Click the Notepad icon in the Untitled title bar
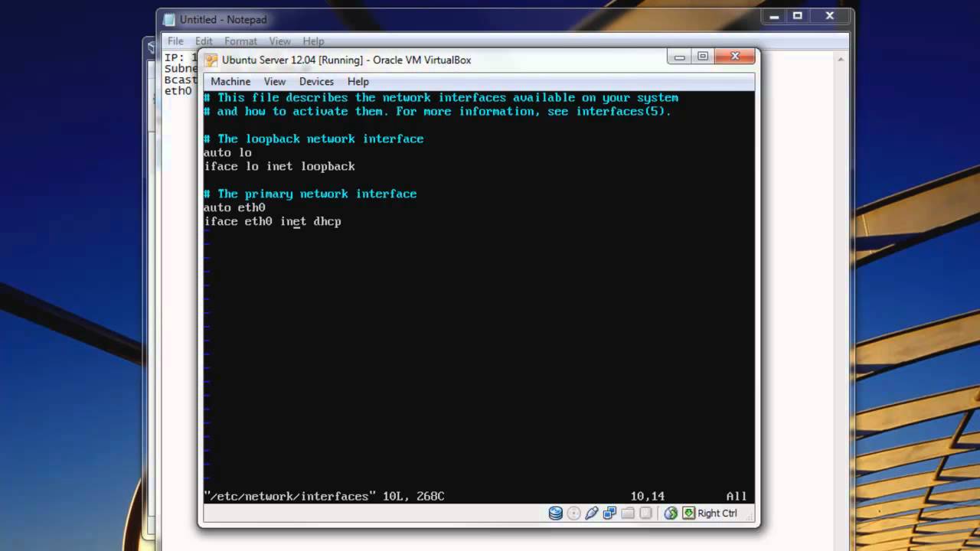 (169, 20)
